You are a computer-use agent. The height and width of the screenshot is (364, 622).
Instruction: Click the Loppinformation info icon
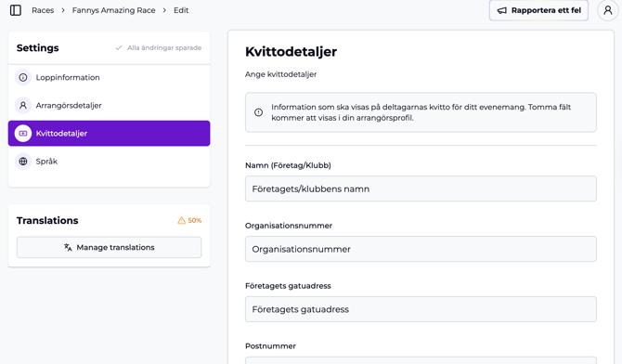pyautogui.click(x=23, y=77)
